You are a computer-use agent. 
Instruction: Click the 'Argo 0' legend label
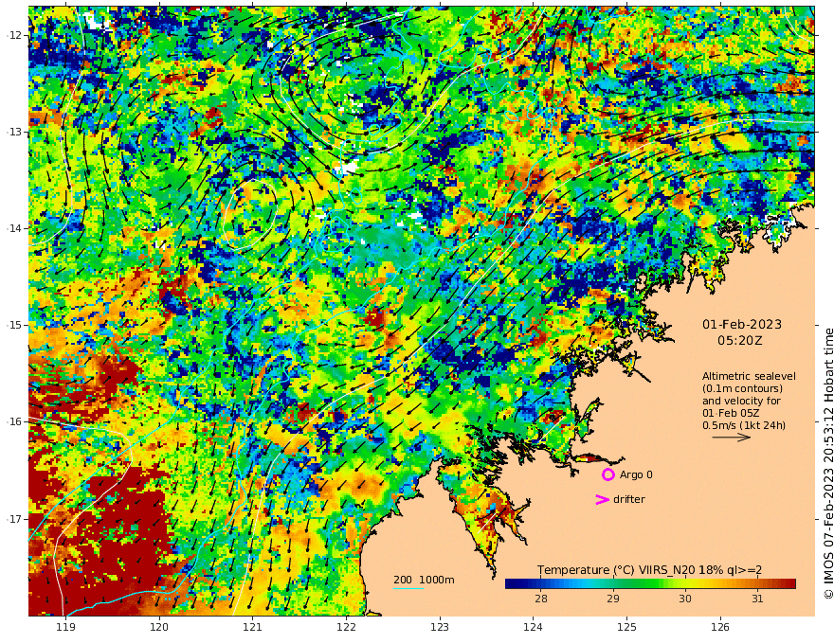(x=636, y=474)
